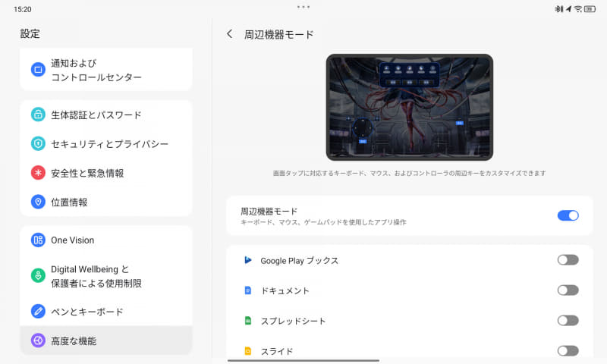Select 高度な機能 in the sidebar
The image size is (607, 364).
(106, 340)
